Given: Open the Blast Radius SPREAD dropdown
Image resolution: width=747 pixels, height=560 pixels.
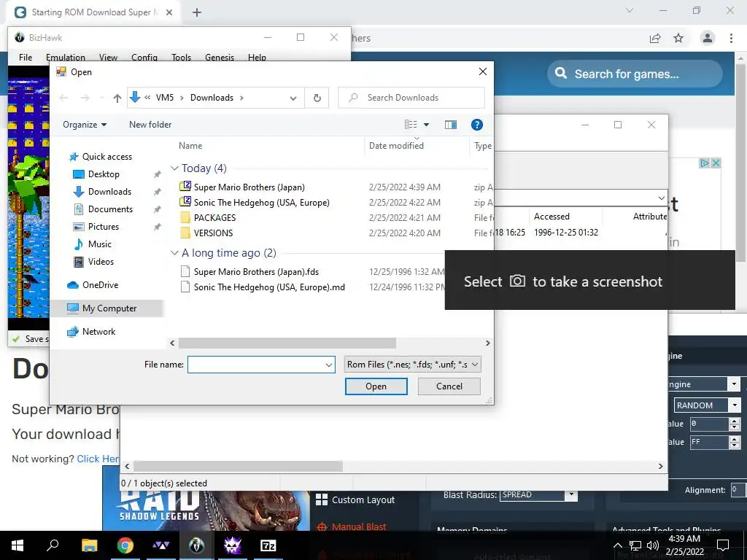Looking at the screenshot, I should click(570, 495).
